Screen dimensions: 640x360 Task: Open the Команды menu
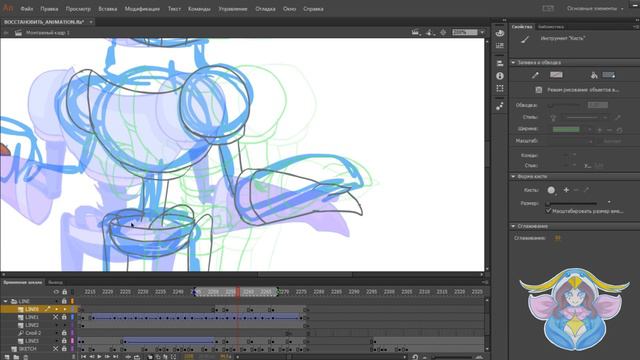199,9
